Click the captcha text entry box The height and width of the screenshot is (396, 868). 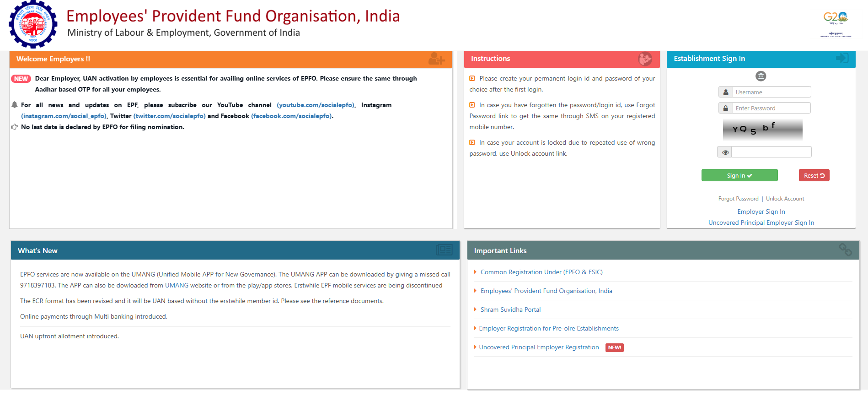(x=771, y=152)
